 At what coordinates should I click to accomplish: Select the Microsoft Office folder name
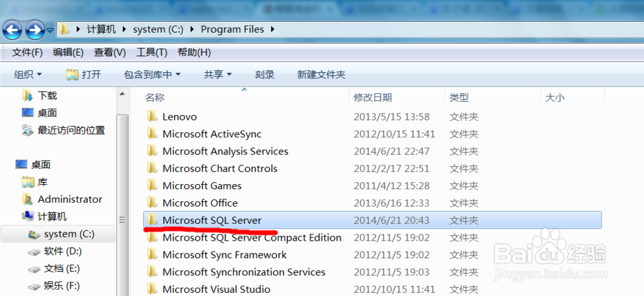[x=200, y=203]
